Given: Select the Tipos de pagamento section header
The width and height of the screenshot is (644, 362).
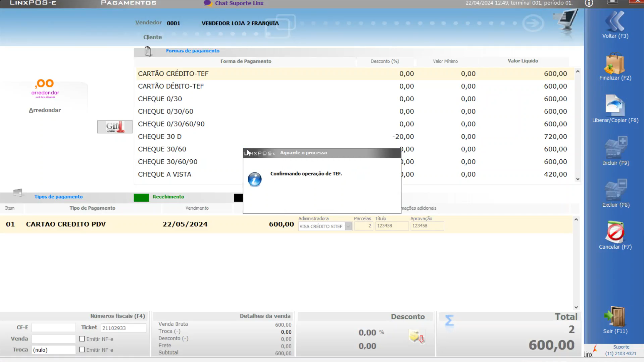Looking at the screenshot, I should pos(58,197).
